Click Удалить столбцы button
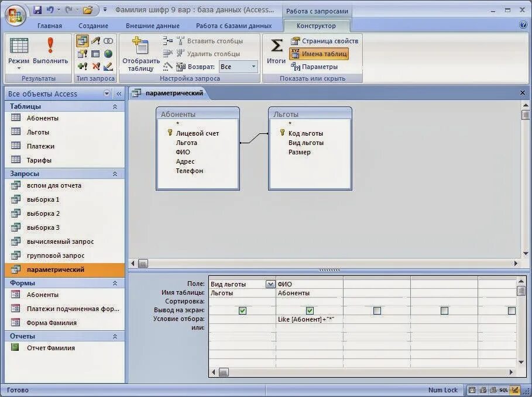 pos(208,54)
